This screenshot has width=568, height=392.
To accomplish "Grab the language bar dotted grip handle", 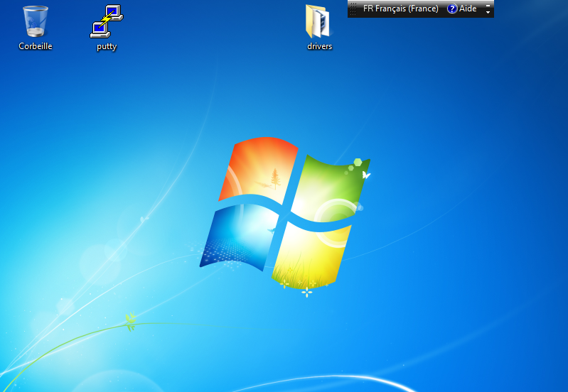I will tap(353, 9).
